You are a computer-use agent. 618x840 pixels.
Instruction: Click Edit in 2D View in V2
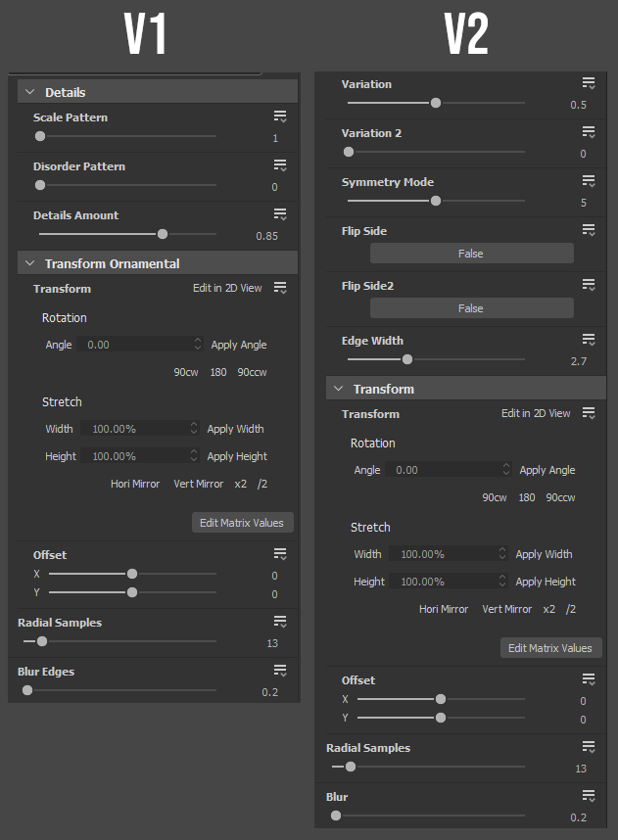(x=536, y=413)
